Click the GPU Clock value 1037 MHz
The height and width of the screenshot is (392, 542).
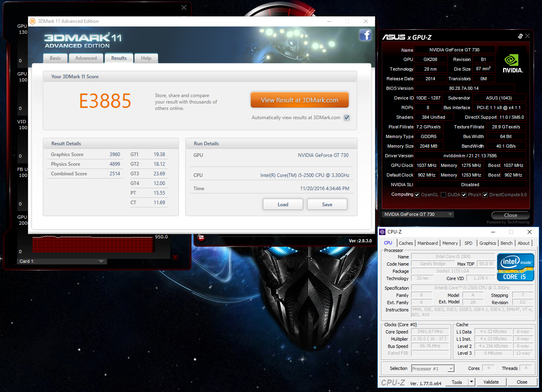[427, 165]
